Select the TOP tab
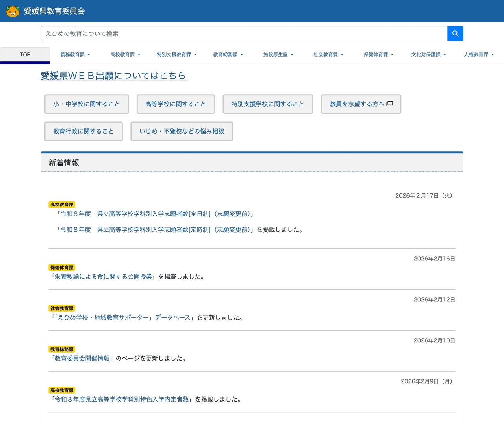 click(x=25, y=54)
